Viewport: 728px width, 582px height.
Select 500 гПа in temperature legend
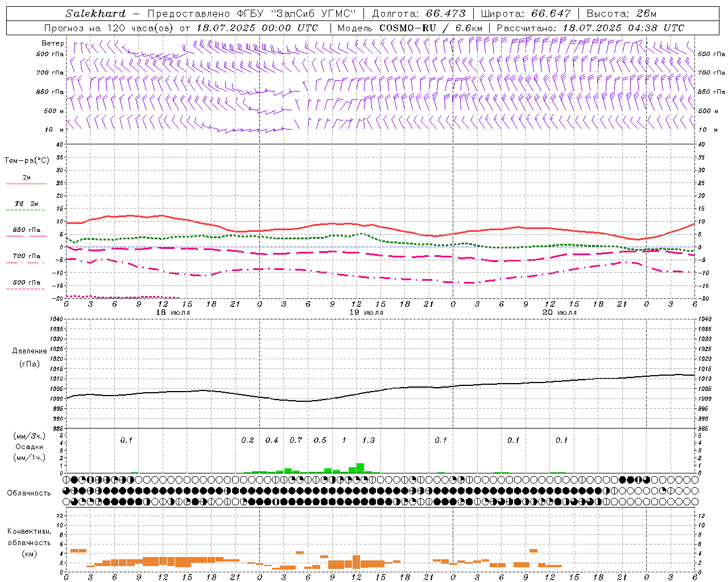(27, 282)
